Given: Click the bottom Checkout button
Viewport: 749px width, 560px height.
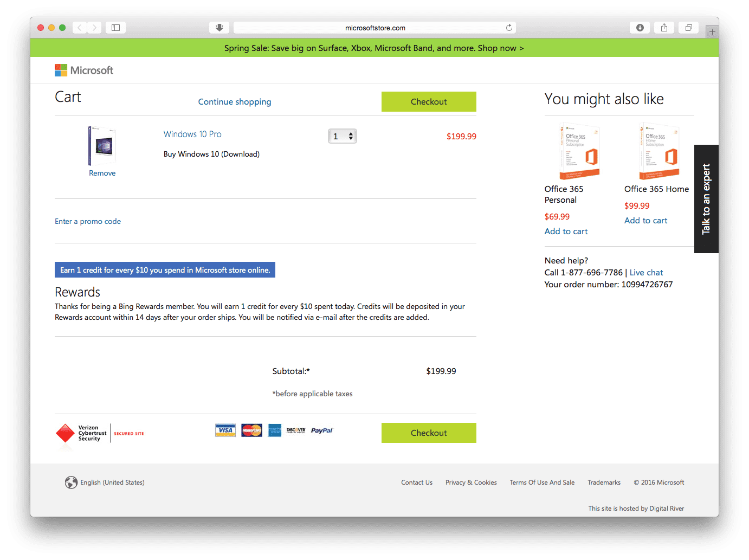Looking at the screenshot, I should [x=429, y=433].
